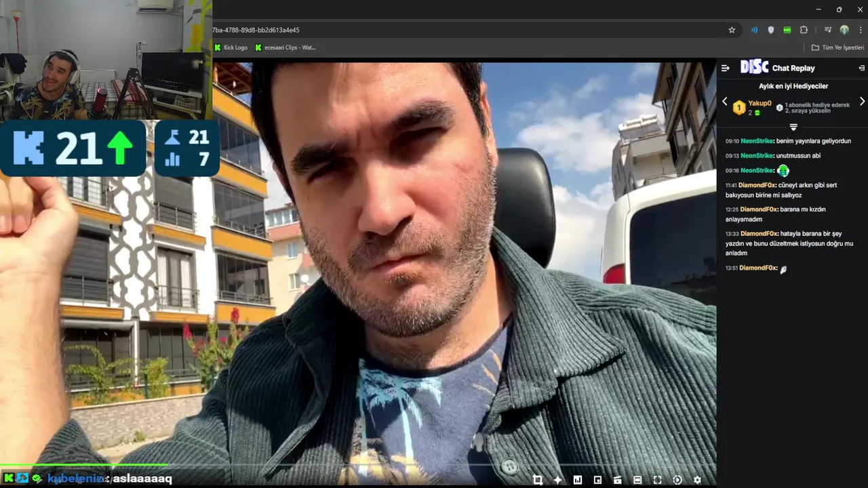The image size is (868, 488).
Task: Open the Chrome profile avatar
Action: 844,30
